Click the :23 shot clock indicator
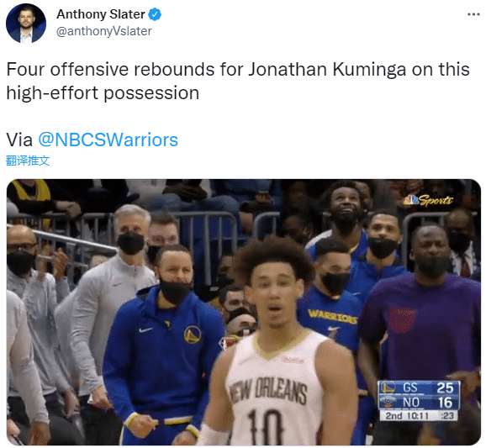Image resolution: width=491 pixels, height=448 pixels. tap(447, 416)
